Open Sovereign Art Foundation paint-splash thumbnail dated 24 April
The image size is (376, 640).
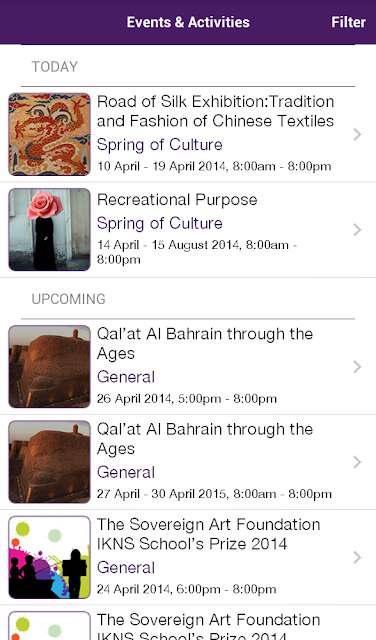pyautogui.click(x=49, y=557)
